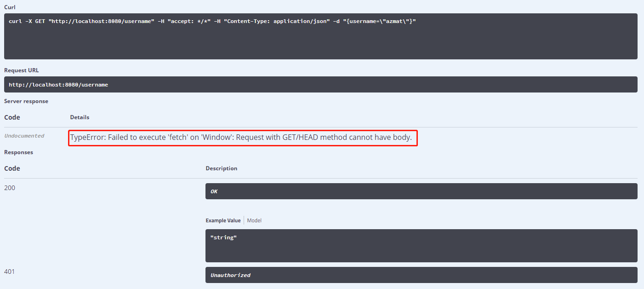Click the Request URL value http://localhost:8080/username
The width and height of the screenshot is (644, 289).
[x=321, y=85]
